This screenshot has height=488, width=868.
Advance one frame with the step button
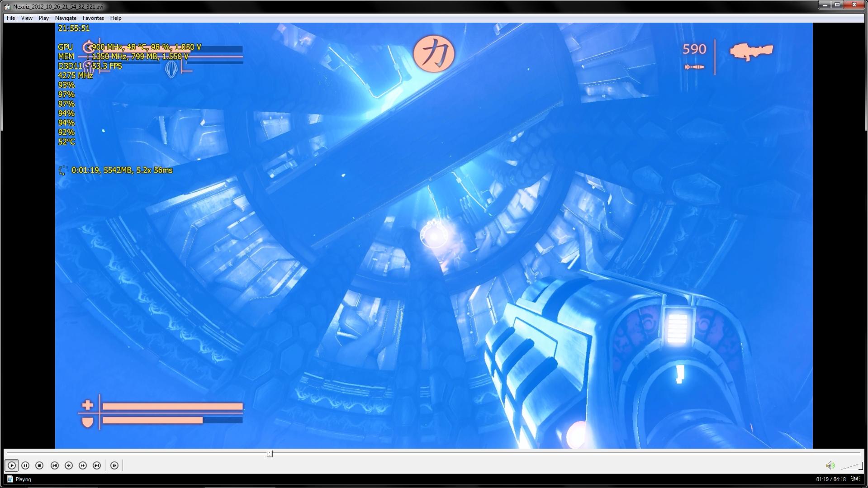click(114, 465)
